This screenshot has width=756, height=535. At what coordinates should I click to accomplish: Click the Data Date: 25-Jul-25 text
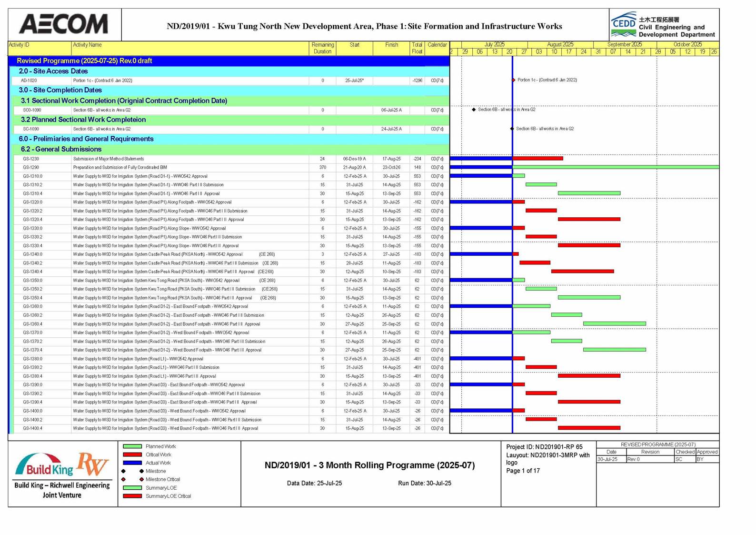tap(314, 483)
